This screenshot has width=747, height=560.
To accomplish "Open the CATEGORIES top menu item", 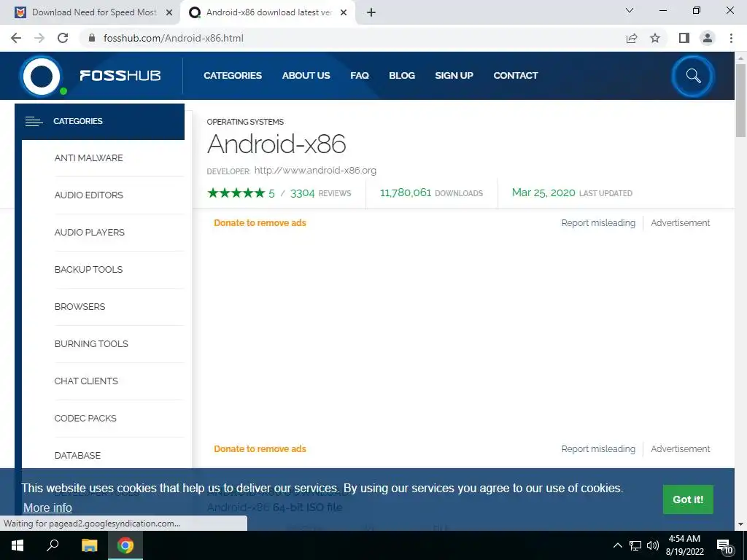I will click(233, 75).
